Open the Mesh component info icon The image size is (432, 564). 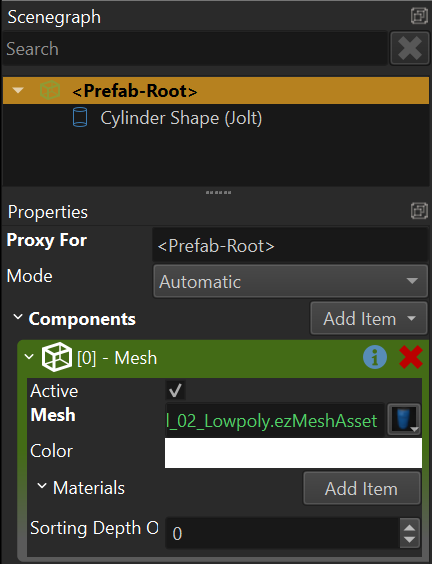[375, 358]
